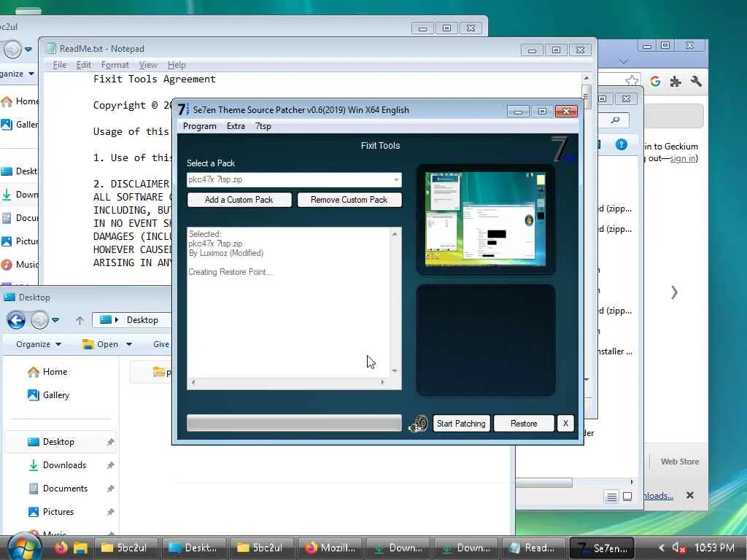747x560 pixels.
Task: Click Remove Custom Pack button
Action: (349, 200)
